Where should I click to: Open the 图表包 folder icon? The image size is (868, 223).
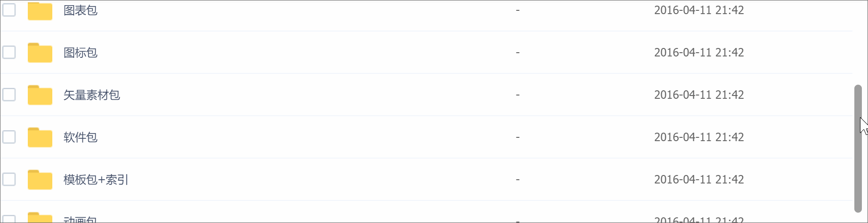point(40,11)
